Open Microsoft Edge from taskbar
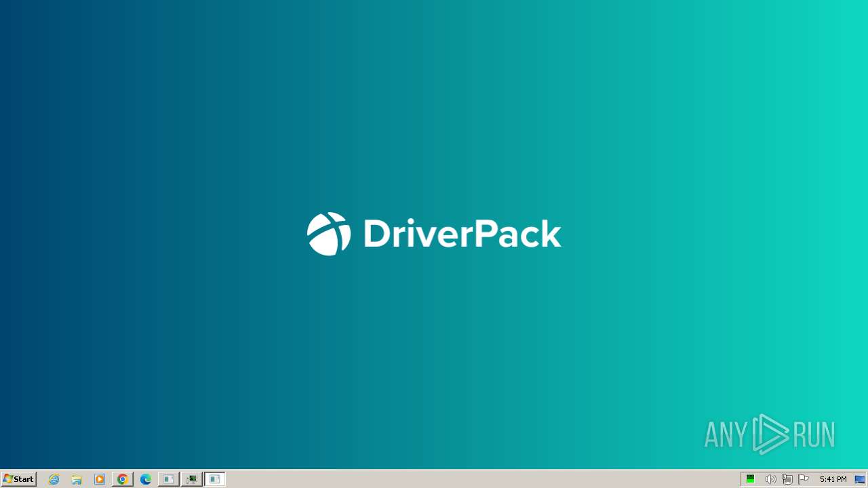This screenshot has height=488, width=868. [x=145, y=479]
